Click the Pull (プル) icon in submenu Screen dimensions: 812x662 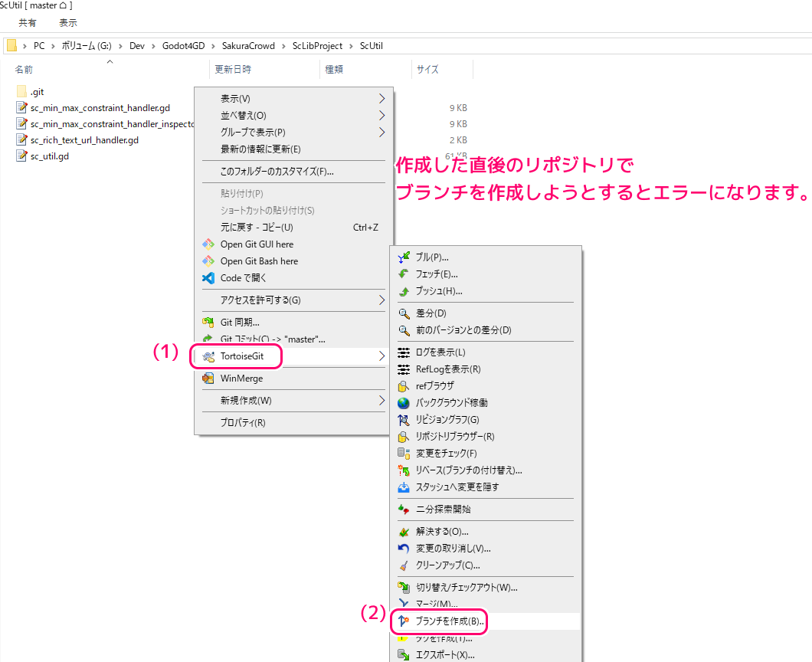pyautogui.click(x=404, y=257)
